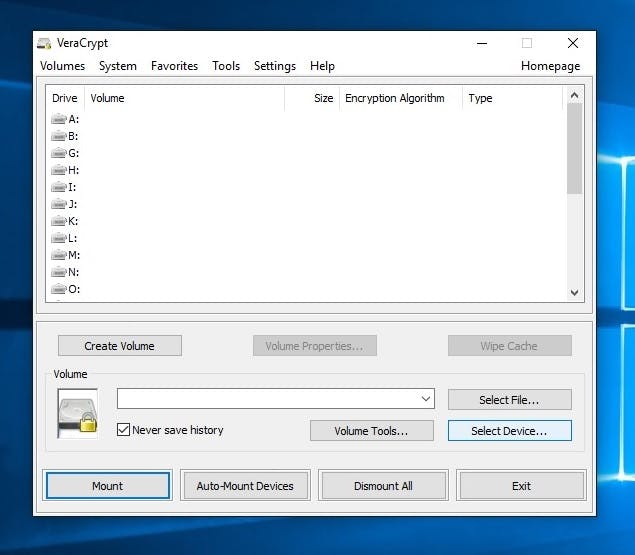This screenshot has width=635, height=555.
Task: Select the N: drive slot icon
Action: [x=59, y=272]
